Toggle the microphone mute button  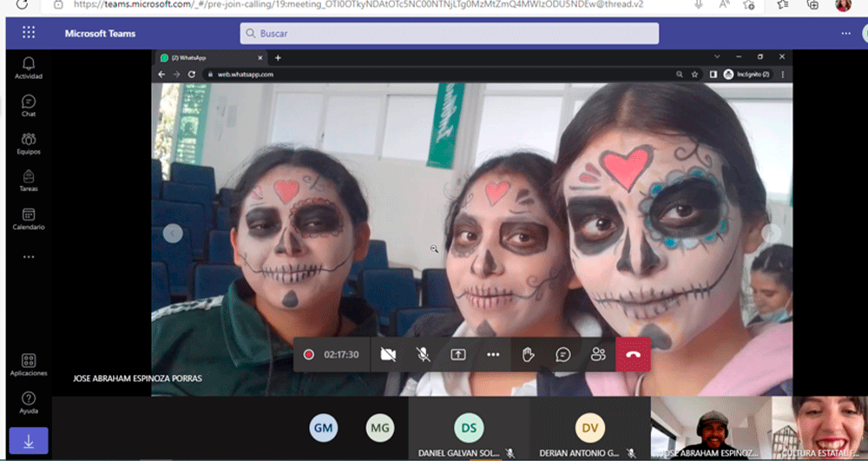[x=423, y=354]
